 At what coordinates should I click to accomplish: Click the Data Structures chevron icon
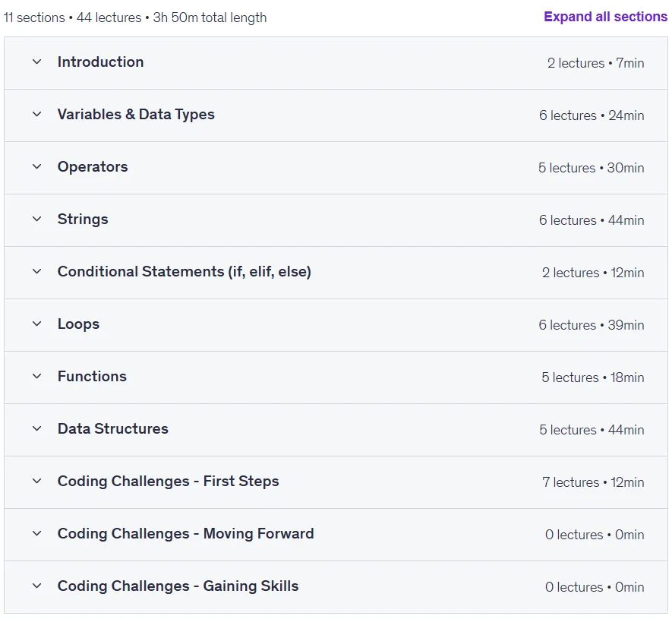(x=37, y=428)
